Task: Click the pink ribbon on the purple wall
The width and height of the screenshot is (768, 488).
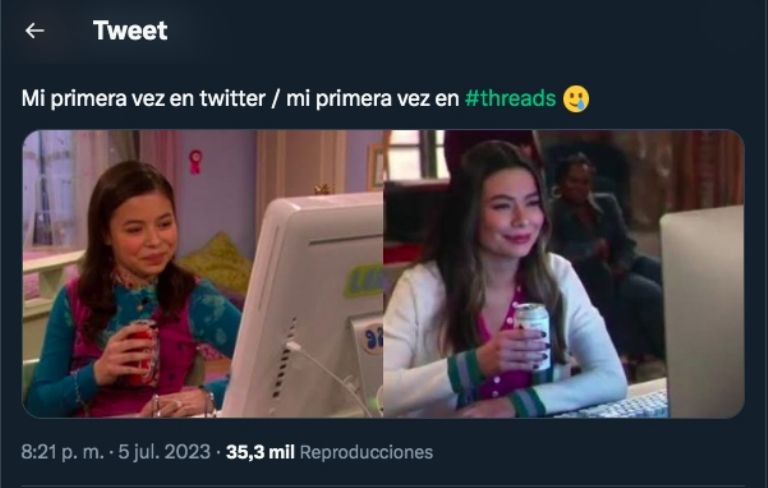Action: pos(195,162)
